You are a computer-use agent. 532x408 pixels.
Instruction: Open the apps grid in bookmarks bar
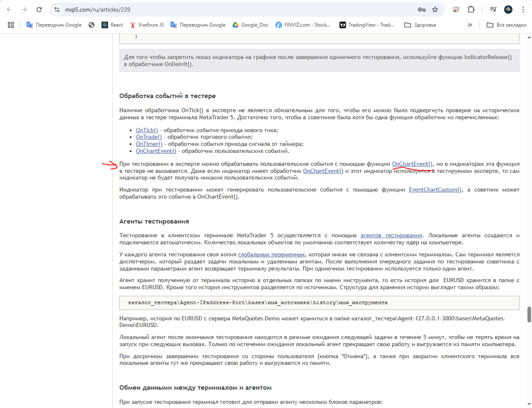(x=11, y=25)
